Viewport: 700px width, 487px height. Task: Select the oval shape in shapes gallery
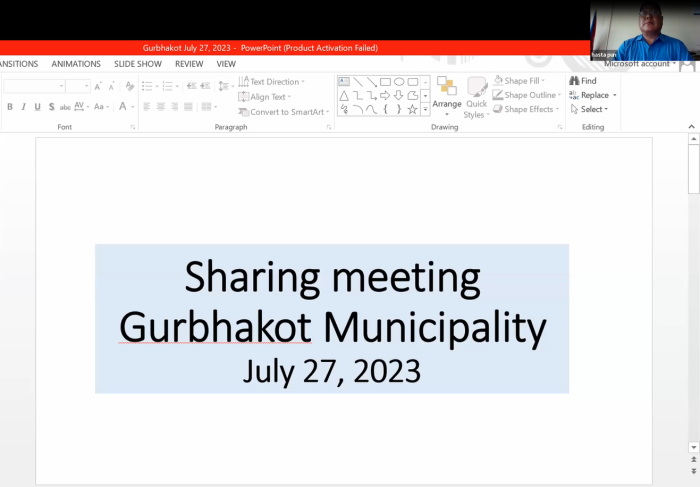pyautogui.click(x=398, y=82)
